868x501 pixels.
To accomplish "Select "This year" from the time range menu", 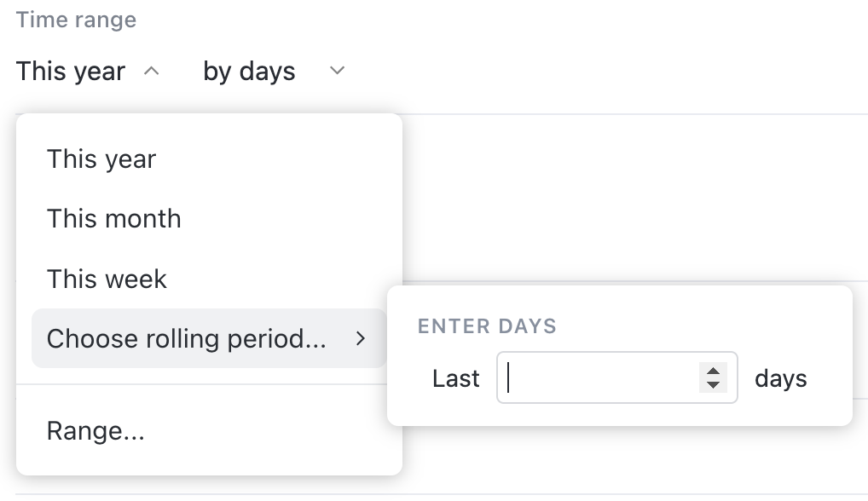I will (x=101, y=159).
